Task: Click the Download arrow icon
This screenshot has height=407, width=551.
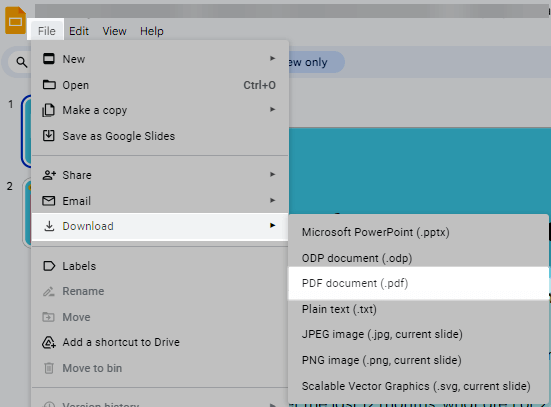Action: pyautogui.click(x=49, y=226)
